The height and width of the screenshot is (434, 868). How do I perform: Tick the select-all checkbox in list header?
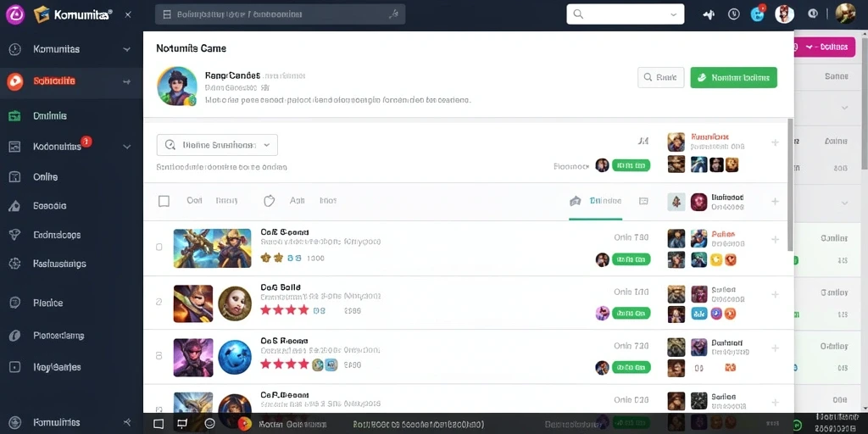[164, 201]
